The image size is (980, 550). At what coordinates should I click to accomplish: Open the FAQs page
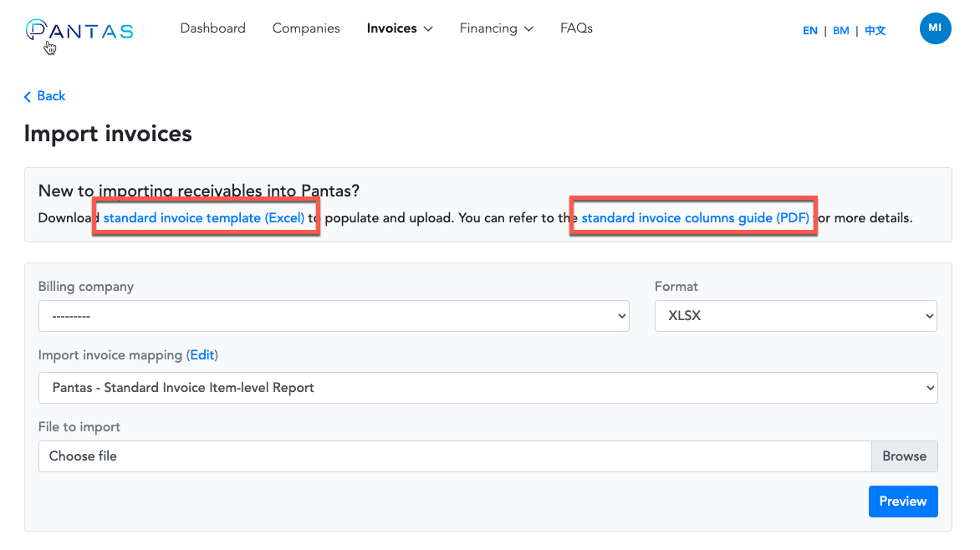[x=576, y=28]
